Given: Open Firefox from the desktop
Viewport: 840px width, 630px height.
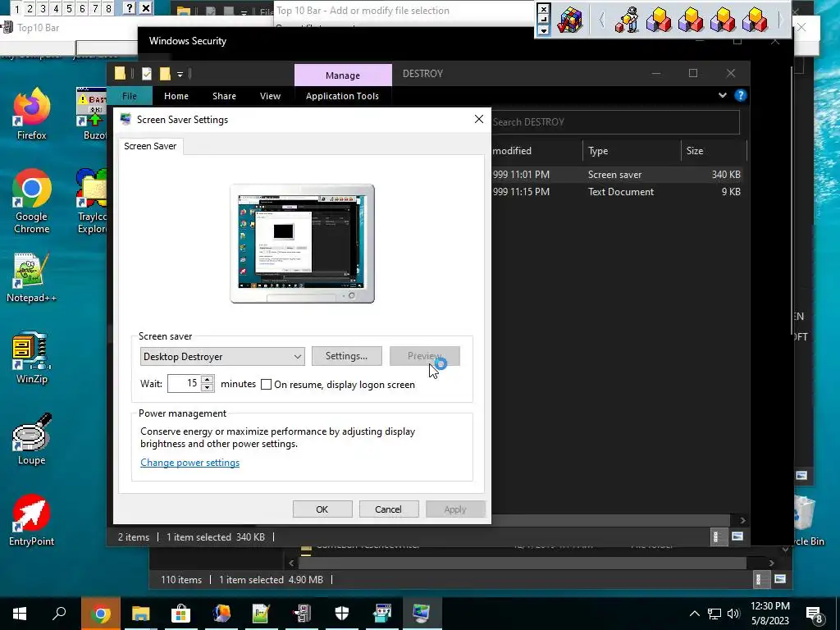Looking at the screenshot, I should tap(32, 113).
